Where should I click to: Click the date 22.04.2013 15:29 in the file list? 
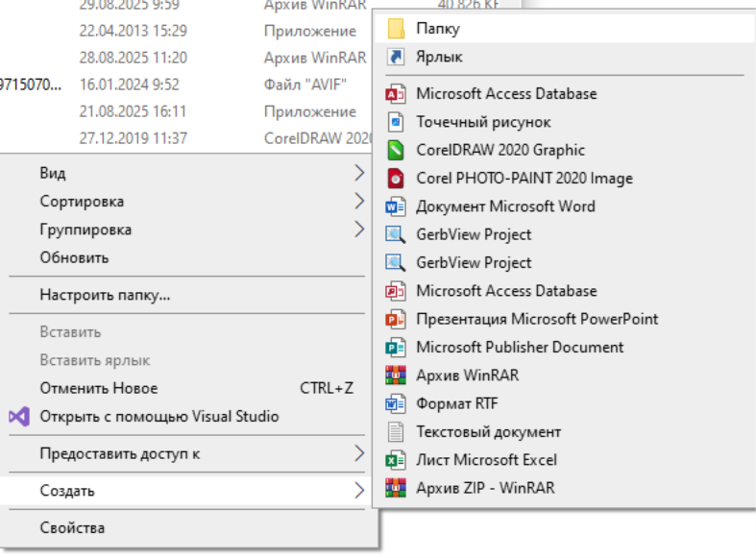click(x=134, y=31)
